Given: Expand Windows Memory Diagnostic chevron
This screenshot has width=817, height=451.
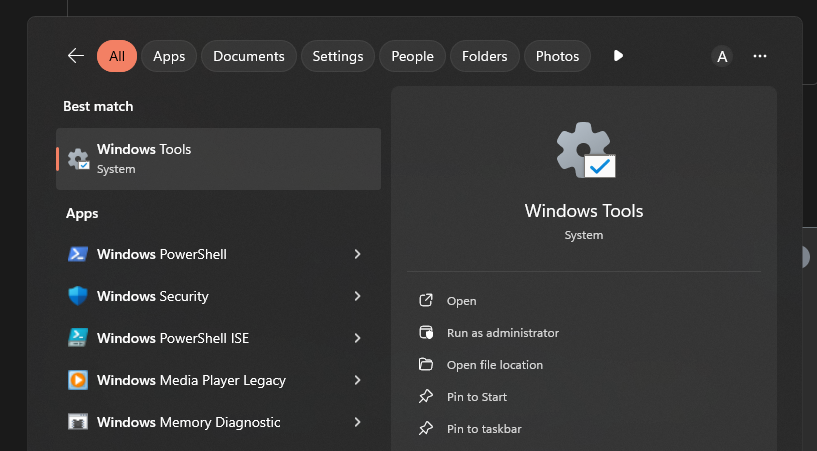Looking at the screenshot, I should pos(357,422).
